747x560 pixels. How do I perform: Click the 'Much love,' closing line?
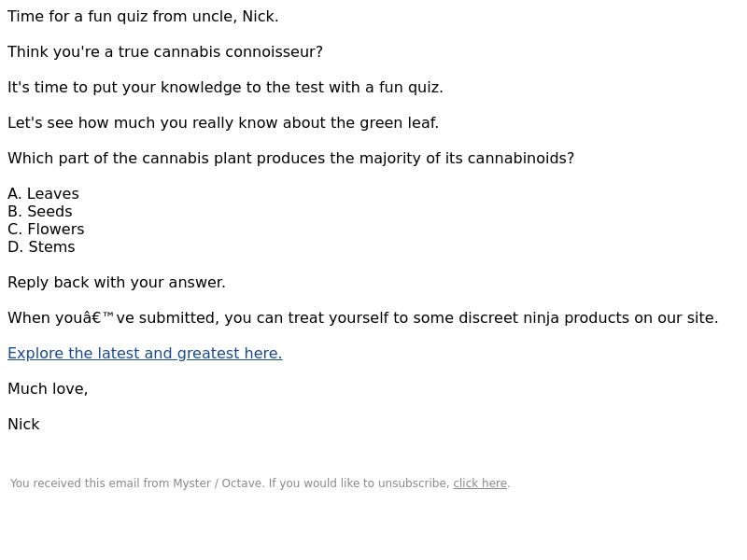tap(48, 389)
